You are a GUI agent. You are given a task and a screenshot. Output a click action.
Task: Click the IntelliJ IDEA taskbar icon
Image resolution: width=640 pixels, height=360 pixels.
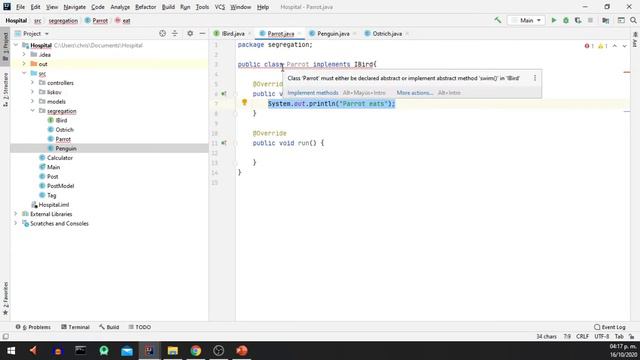coord(149,351)
